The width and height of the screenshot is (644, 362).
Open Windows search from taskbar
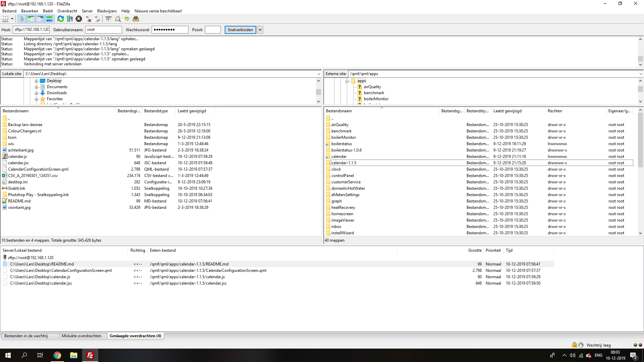point(24,355)
